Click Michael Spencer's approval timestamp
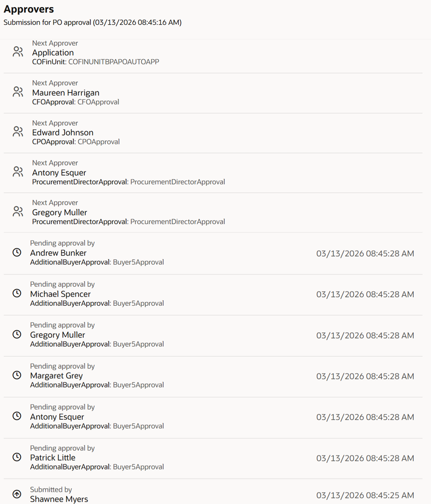Viewport: 431px width, 504px height. (x=365, y=294)
